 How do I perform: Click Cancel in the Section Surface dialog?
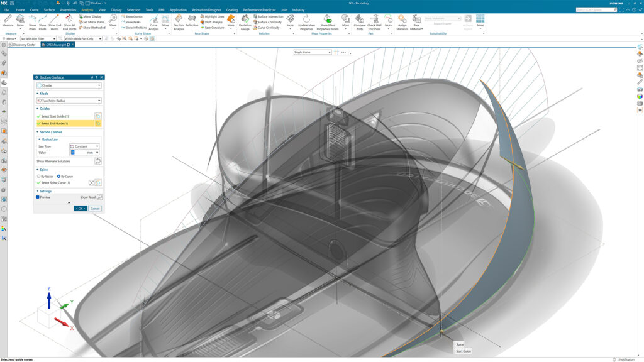tap(95, 209)
